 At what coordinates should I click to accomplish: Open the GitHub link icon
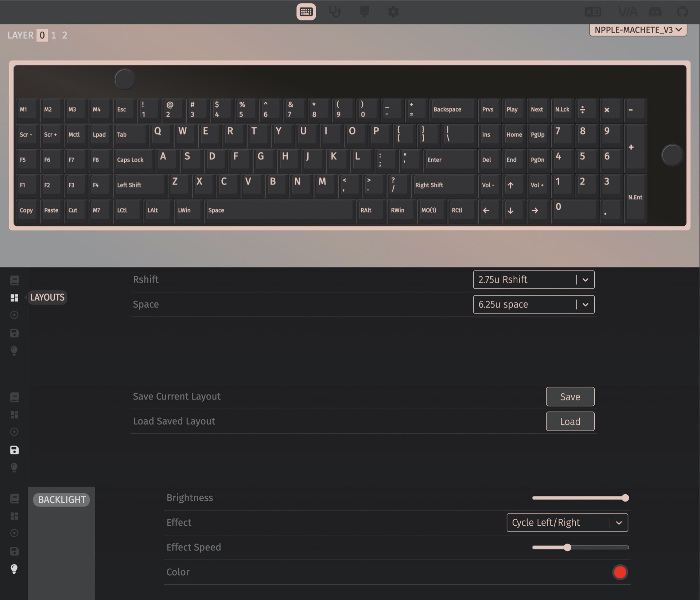click(682, 12)
